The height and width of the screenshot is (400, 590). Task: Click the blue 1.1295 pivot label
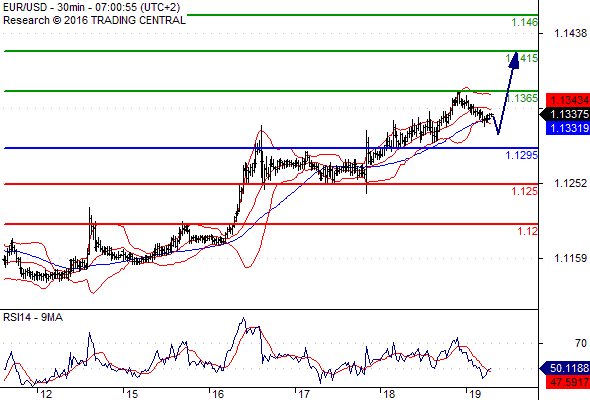(x=522, y=155)
